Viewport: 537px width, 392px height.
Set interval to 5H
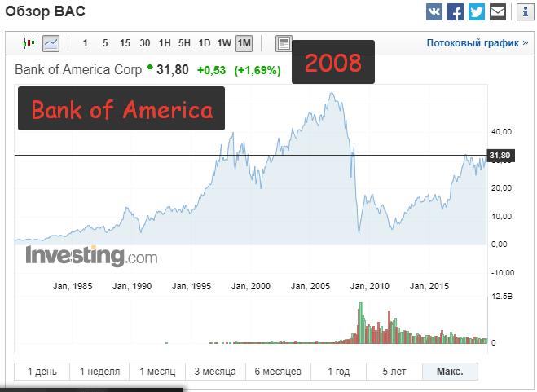click(x=184, y=42)
